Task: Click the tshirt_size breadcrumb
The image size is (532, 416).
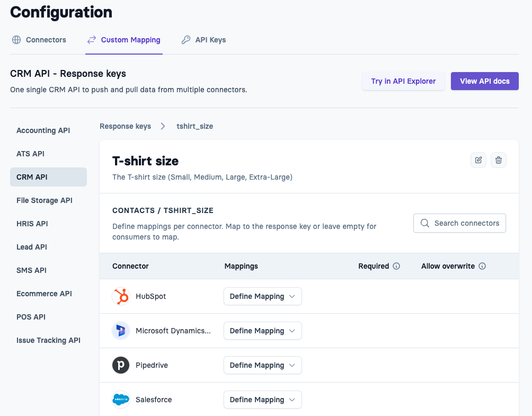Action: pos(195,126)
